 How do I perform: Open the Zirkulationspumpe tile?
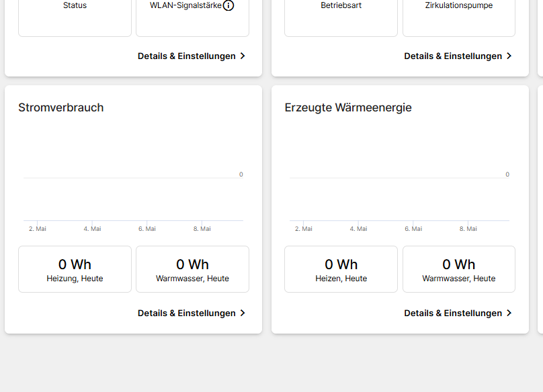pyautogui.click(x=459, y=16)
